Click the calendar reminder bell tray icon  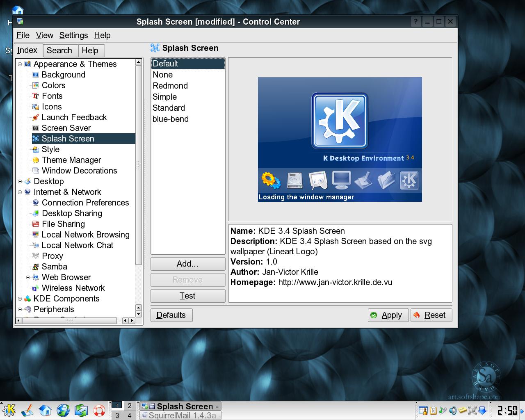pyautogui.click(x=423, y=410)
